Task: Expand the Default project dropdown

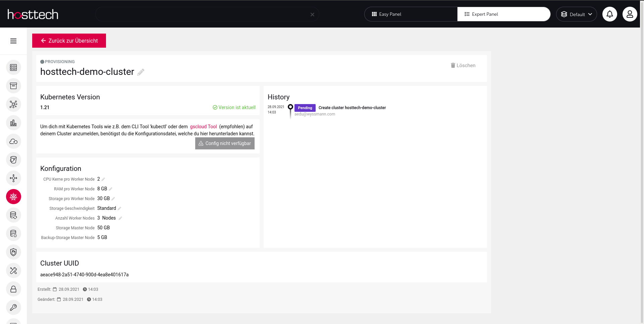Action: [x=576, y=14]
